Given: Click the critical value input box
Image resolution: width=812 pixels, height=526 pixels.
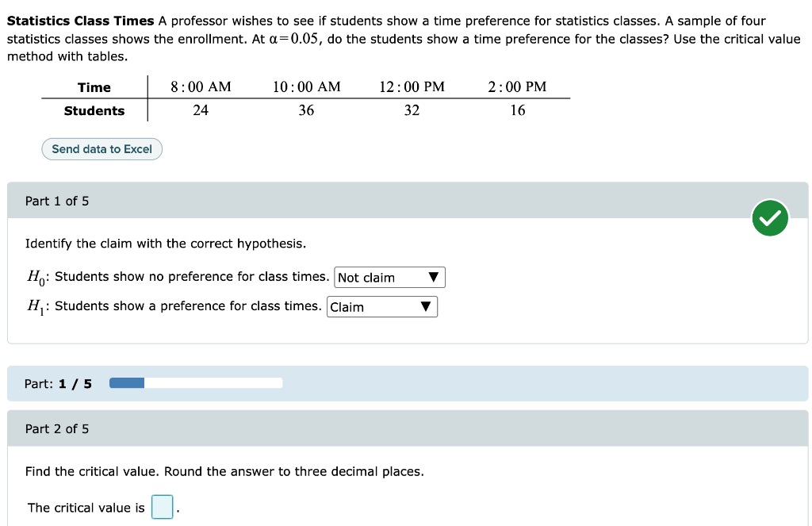Looking at the screenshot, I should [x=162, y=507].
